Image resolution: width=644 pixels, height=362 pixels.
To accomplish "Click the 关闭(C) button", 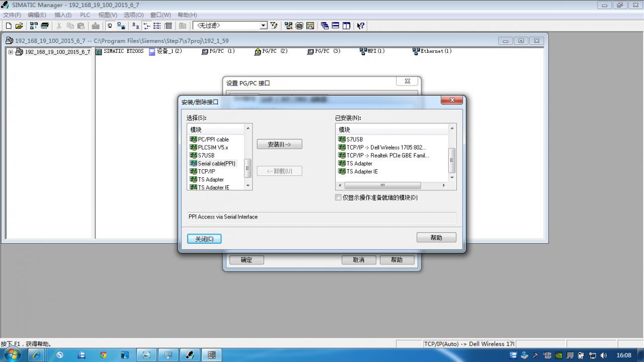I will click(x=204, y=239).
